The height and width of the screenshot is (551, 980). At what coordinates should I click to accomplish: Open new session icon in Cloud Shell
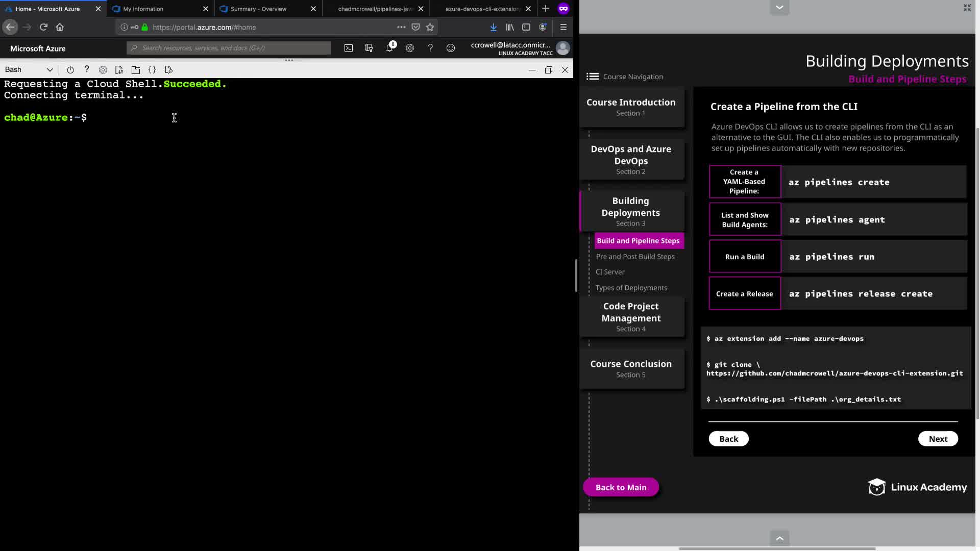136,70
